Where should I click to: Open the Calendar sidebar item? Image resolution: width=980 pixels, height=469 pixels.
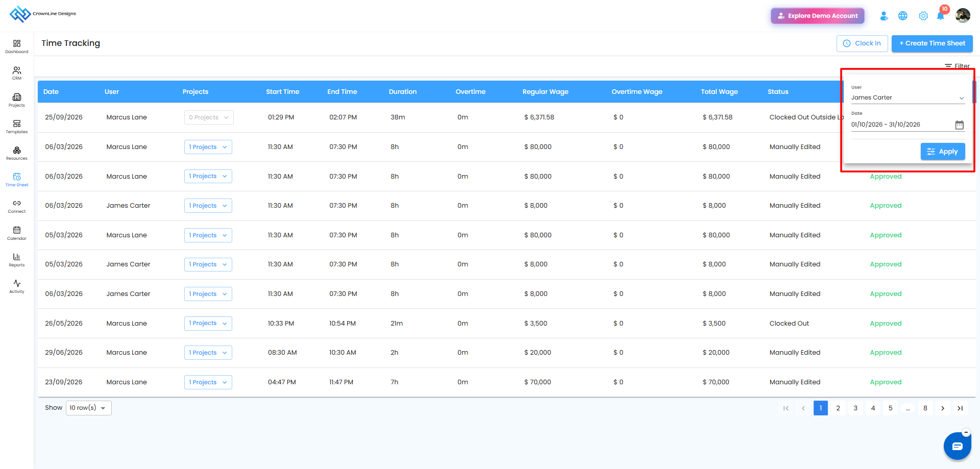click(17, 233)
